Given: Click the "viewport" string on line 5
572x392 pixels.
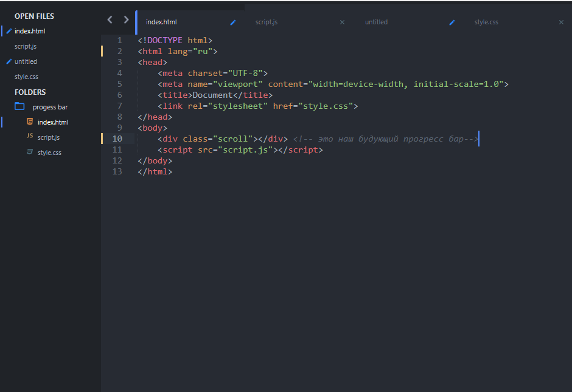Looking at the screenshot, I should tap(237, 84).
